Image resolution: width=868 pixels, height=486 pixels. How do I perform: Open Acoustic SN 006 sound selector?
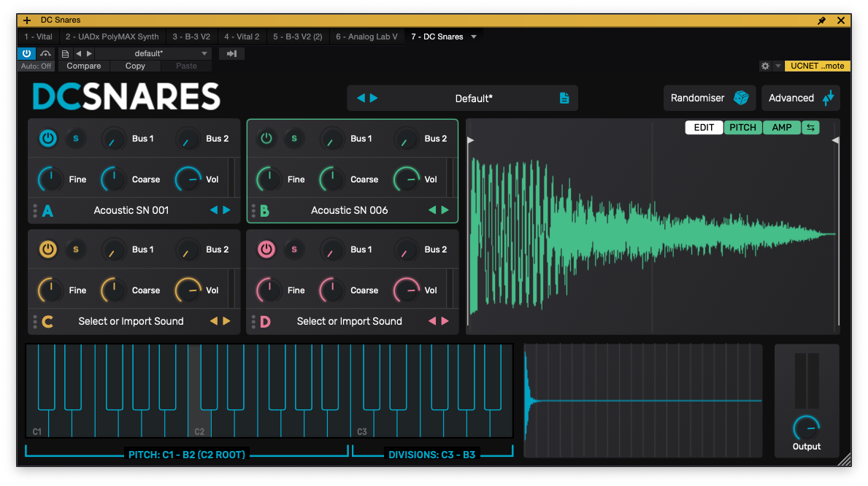click(349, 210)
